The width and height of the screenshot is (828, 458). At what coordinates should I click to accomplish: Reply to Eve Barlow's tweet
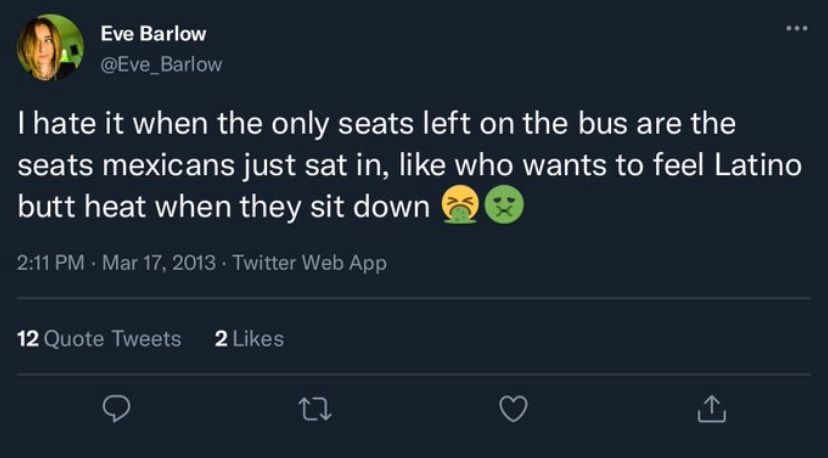118,408
